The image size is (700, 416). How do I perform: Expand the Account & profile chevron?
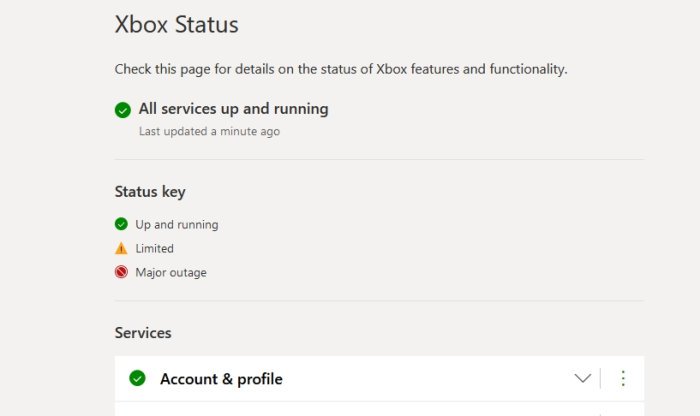pos(583,378)
